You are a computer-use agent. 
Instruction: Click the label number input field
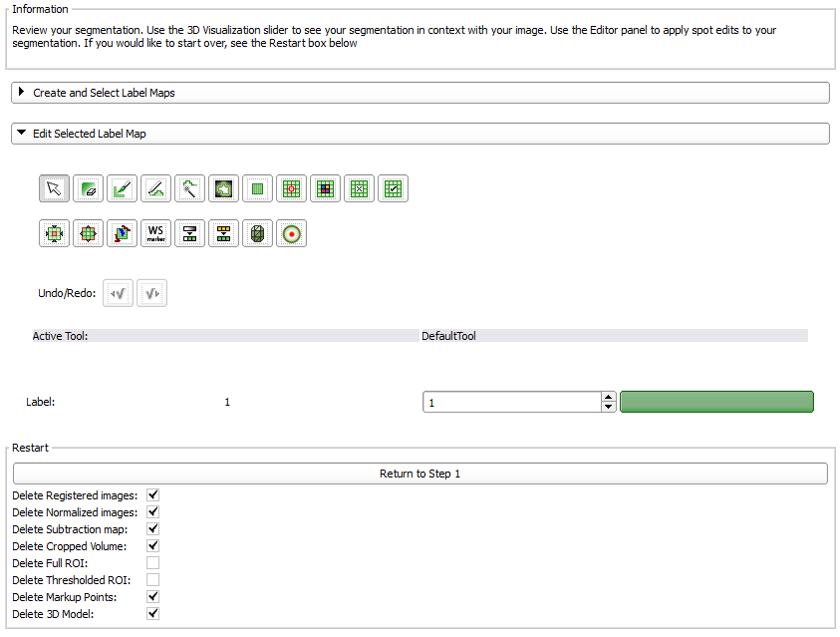click(x=510, y=403)
